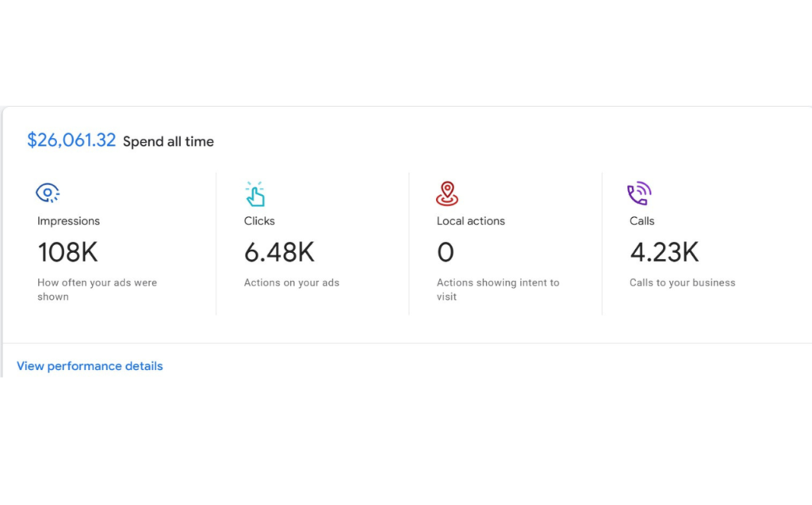Click the Impressions eye icon

(x=48, y=193)
